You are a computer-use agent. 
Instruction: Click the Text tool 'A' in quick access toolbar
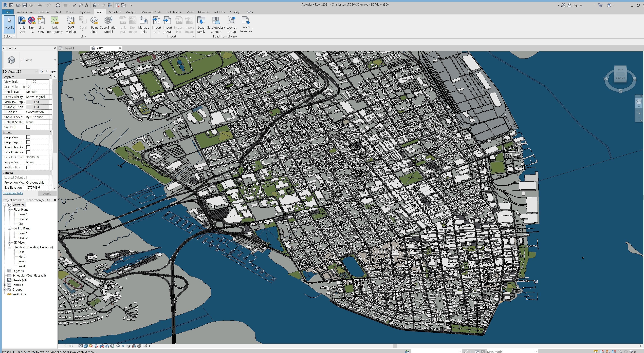pos(86,5)
